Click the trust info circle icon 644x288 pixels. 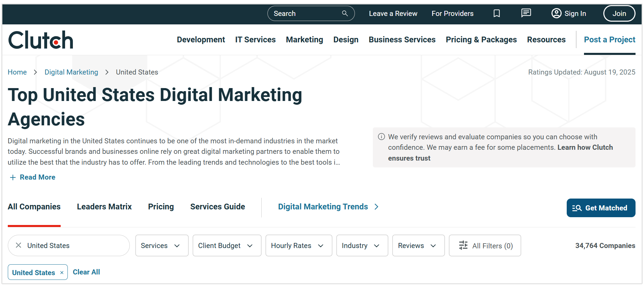(x=381, y=137)
